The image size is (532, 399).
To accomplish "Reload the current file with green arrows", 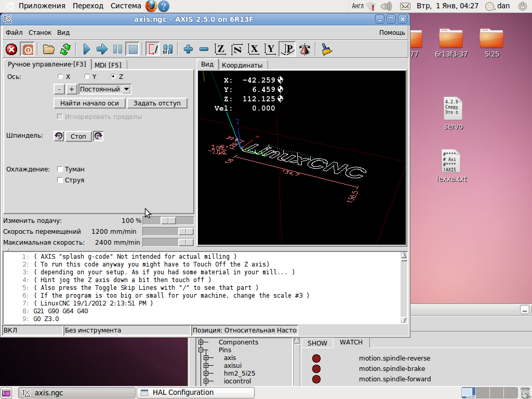I will click(65, 49).
